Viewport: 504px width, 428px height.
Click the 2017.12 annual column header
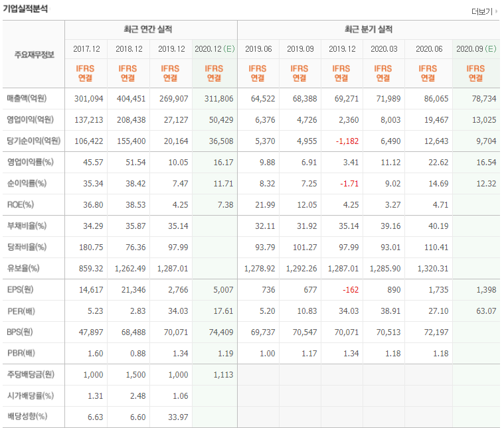point(86,49)
